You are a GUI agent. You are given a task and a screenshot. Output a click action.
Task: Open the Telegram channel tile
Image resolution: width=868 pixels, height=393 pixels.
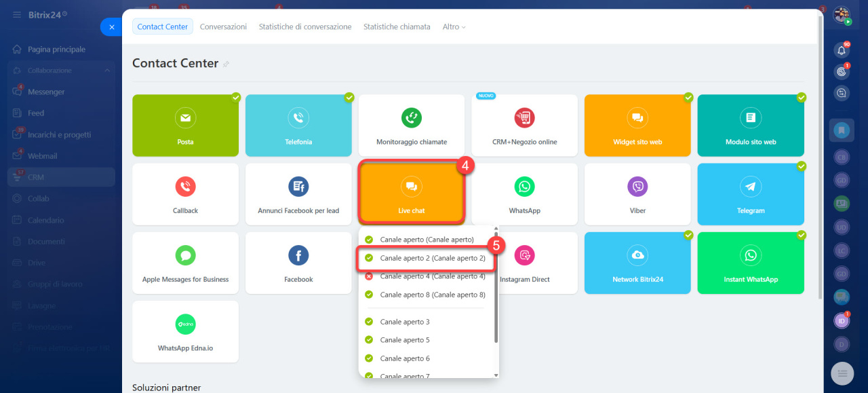(751, 194)
